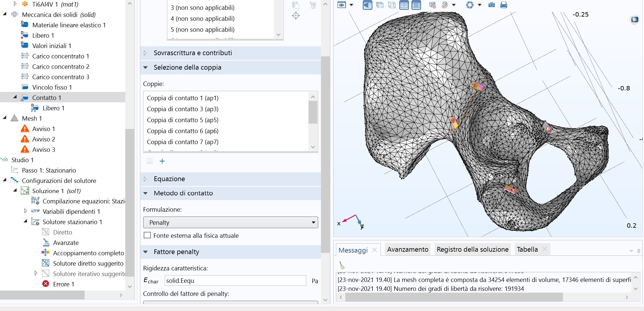
Task: Select 'Coppia di contatto 5 (ap5)' in list
Action: coord(183,120)
